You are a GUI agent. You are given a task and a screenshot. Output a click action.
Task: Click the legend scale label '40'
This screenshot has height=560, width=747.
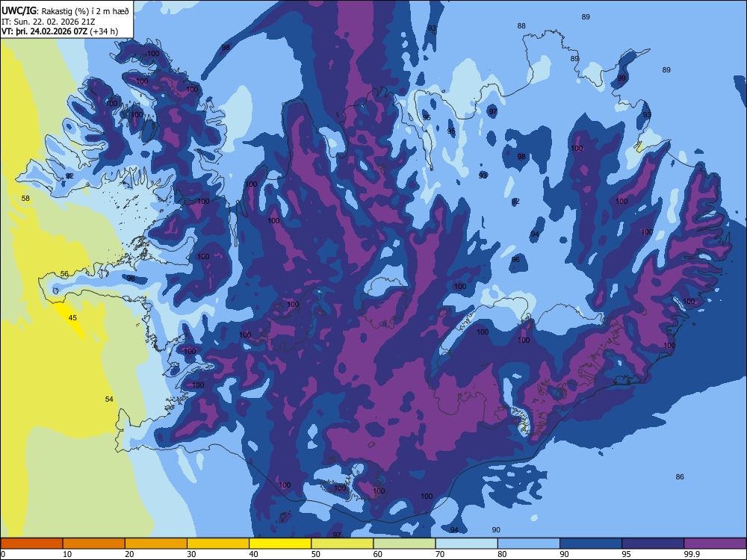[x=253, y=554]
